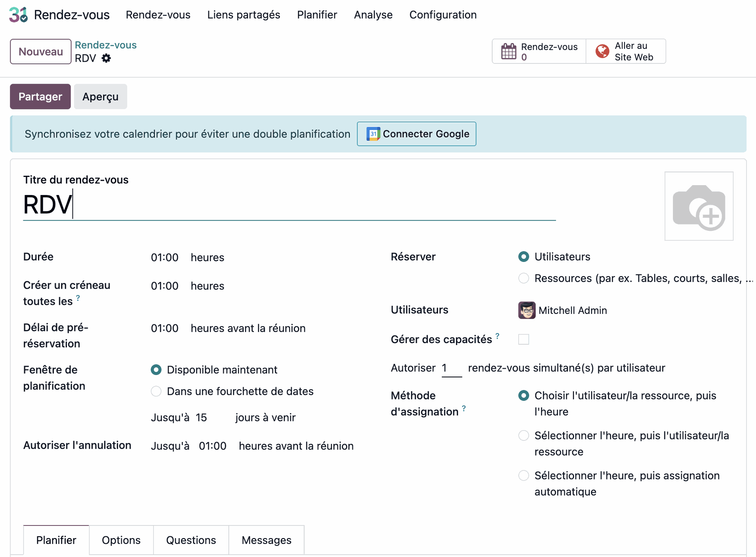Open tooltip question mark beside Gérer des capacités
The height and width of the screenshot is (557, 756).
tap(497, 336)
